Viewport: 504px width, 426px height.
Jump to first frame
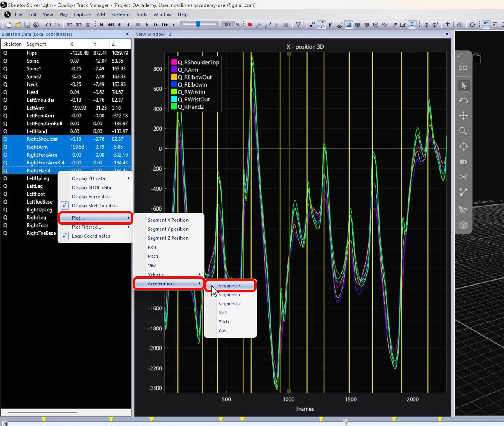(x=101, y=25)
